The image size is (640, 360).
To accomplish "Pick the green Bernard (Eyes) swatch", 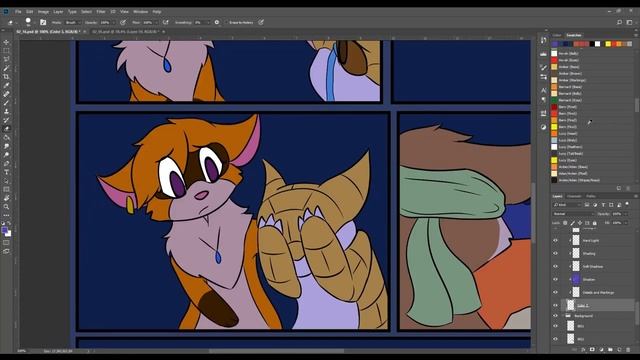I will coord(554,100).
